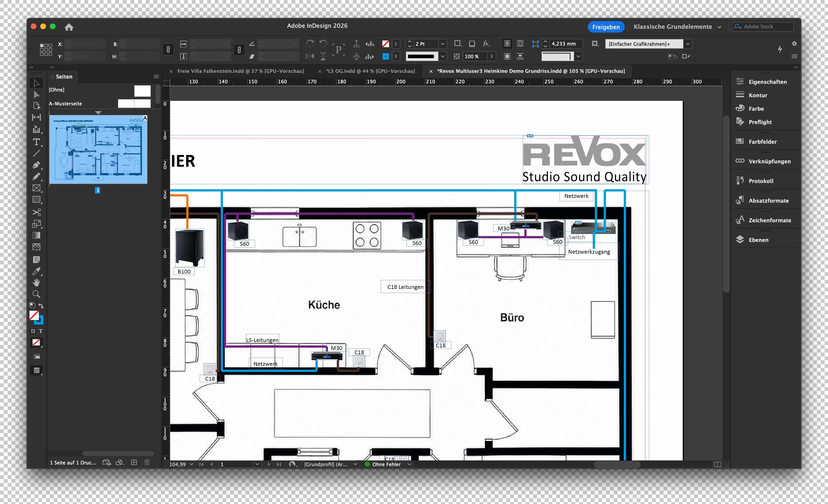The height and width of the screenshot is (504, 828).
Task: Open the object style dropdown
Action: point(688,44)
